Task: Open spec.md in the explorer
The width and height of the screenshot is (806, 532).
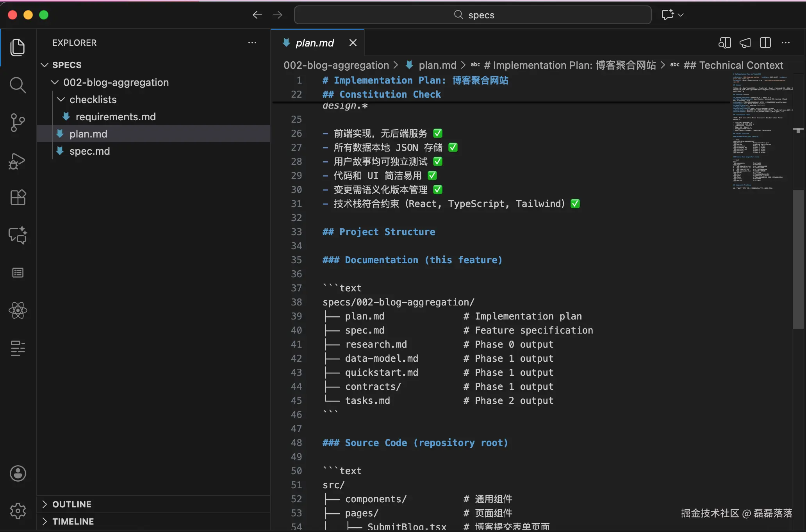Action: (89, 151)
